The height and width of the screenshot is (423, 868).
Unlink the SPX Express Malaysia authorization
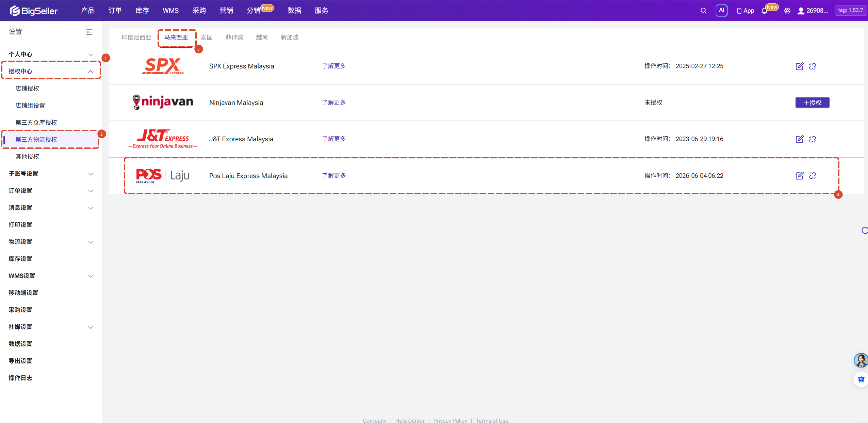[812, 66]
